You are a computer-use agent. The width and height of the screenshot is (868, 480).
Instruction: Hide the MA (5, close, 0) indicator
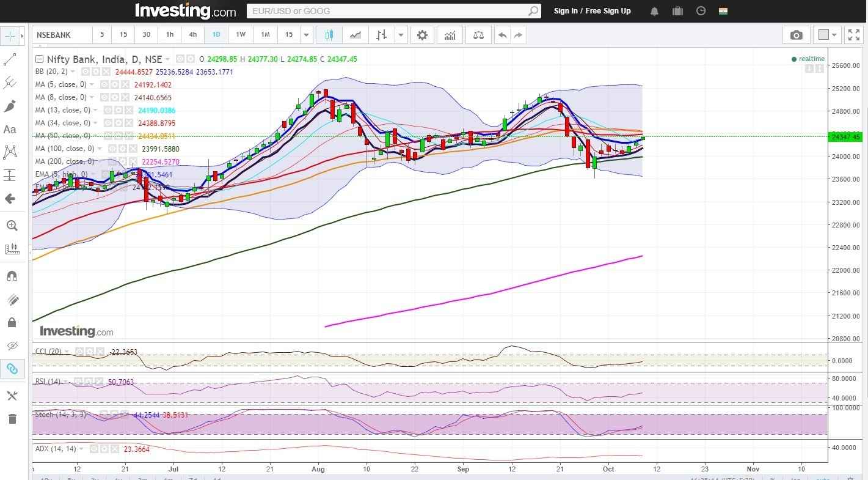tap(104, 84)
